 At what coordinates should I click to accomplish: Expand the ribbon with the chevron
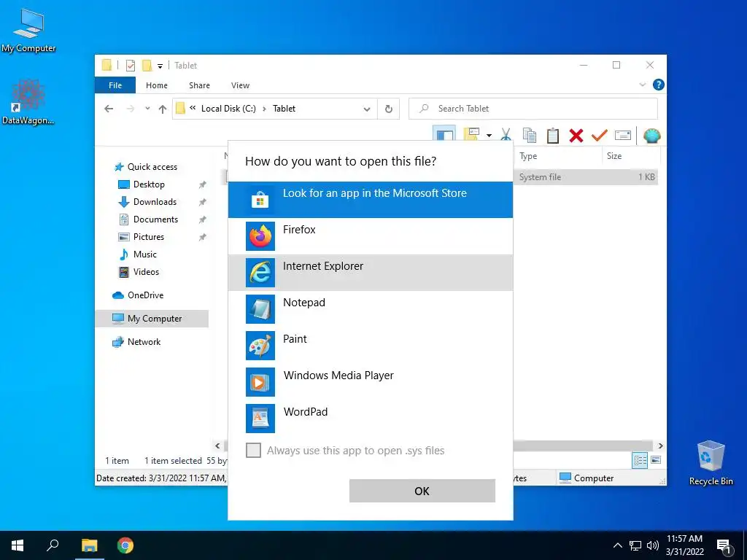[642, 85]
